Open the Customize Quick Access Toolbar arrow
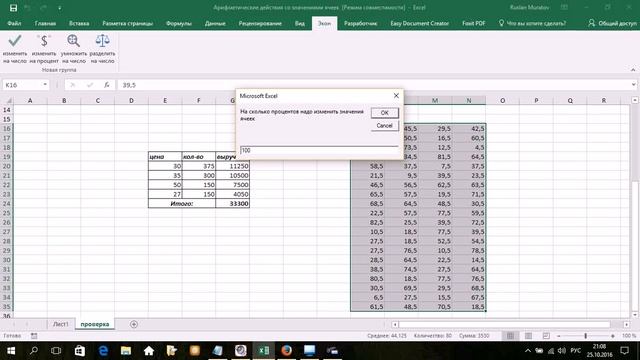The image size is (640, 360). click(60, 8)
